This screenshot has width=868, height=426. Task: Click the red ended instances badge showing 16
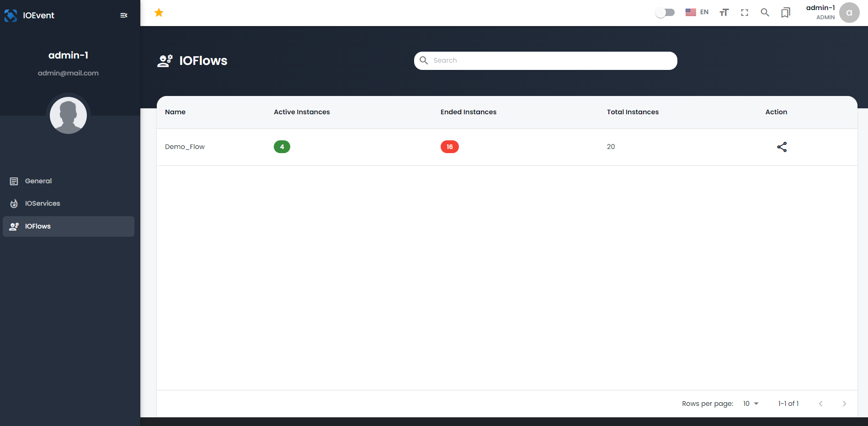(x=449, y=147)
